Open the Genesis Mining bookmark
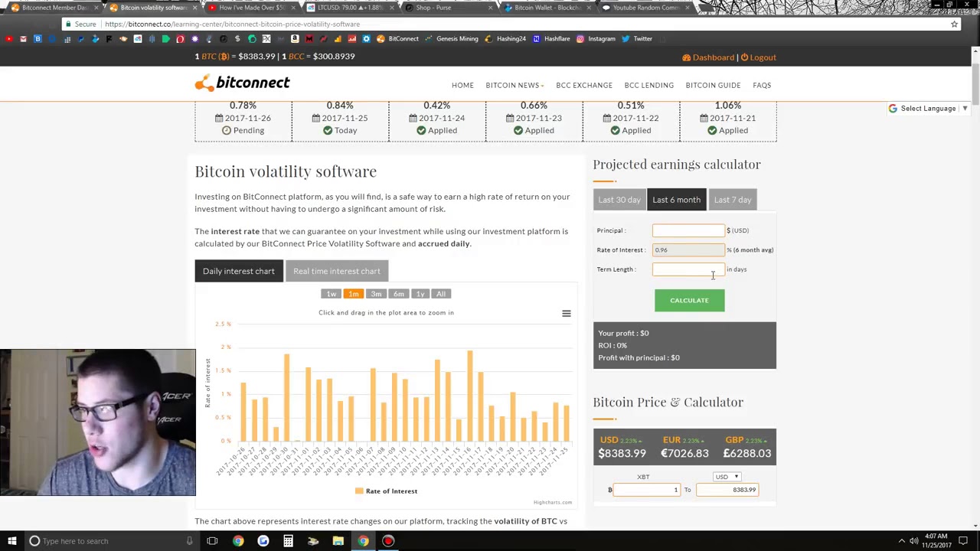980x551 pixels. click(452, 39)
